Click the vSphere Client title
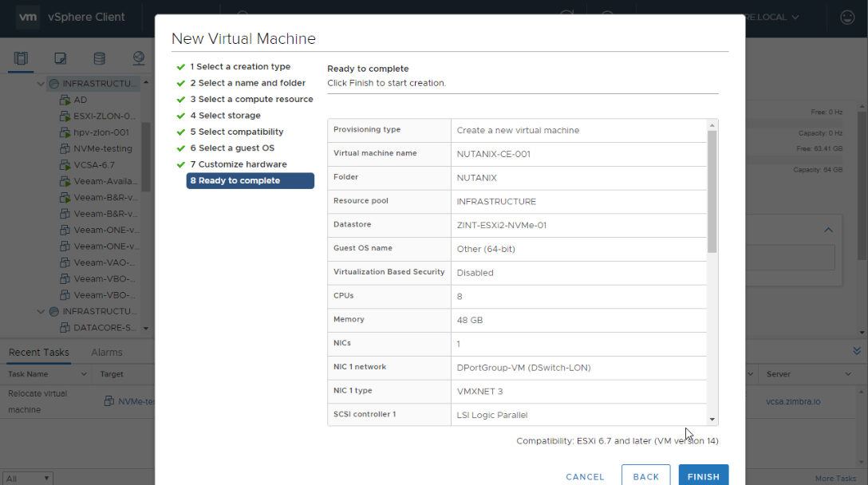Image resolution: width=868 pixels, height=485 pixels. coord(86,18)
